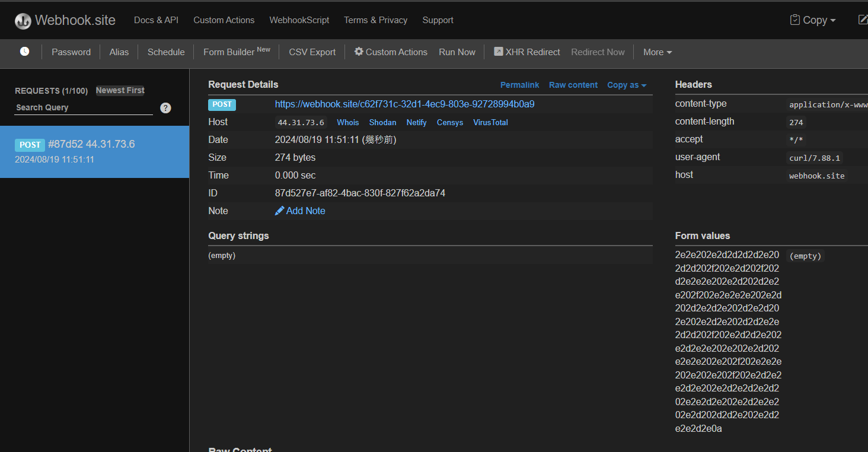Click the Password toolbar button
This screenshot has height=452, width=868.
(x=71, y=52)
